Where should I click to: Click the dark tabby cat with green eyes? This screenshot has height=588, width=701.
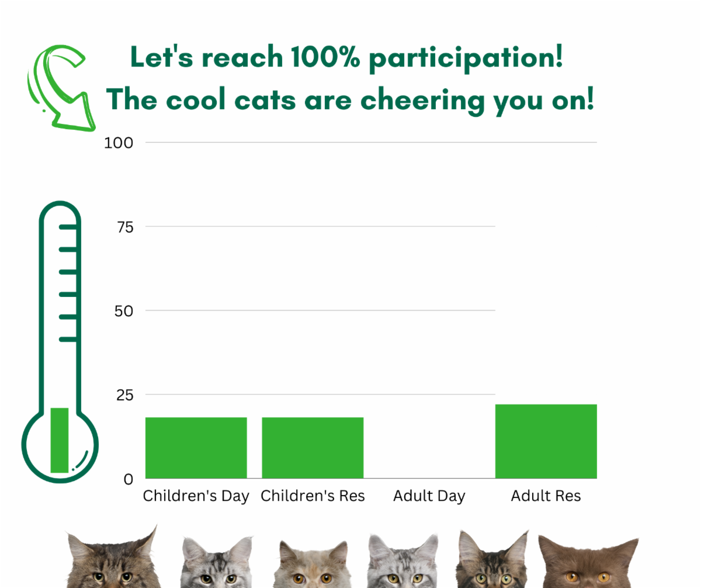pyautogui.click(x=492, y=561)
